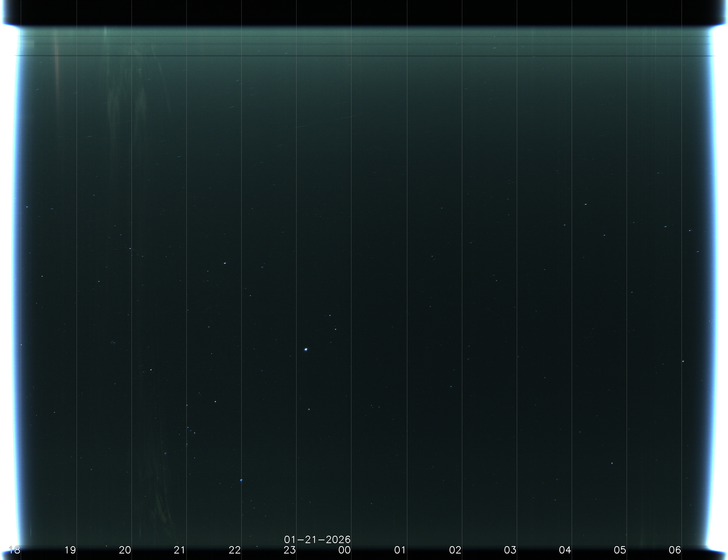Select the 20 hour marker
728x560 pixels.
click(125, 550)
